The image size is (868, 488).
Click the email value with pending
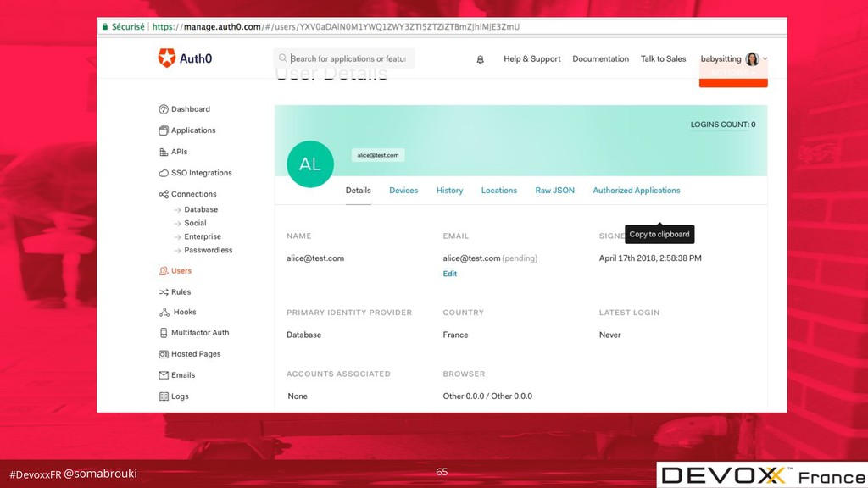490,258
